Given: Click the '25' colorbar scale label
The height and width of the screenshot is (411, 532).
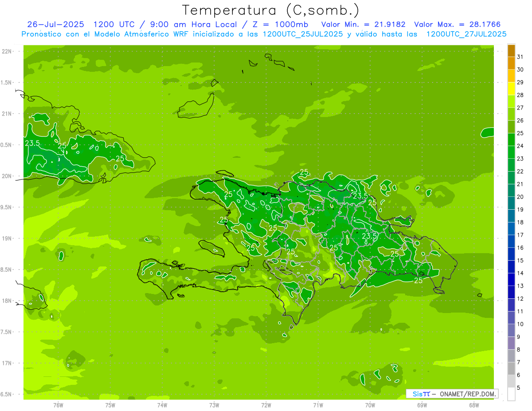Looking at the screenshot, I should click(520, 133).
